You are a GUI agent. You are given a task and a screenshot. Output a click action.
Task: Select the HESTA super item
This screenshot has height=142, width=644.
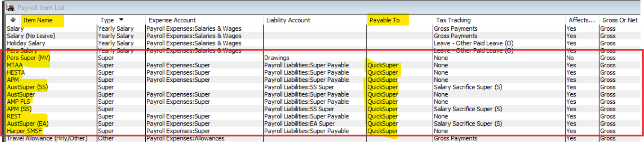(x=16, y=72)
